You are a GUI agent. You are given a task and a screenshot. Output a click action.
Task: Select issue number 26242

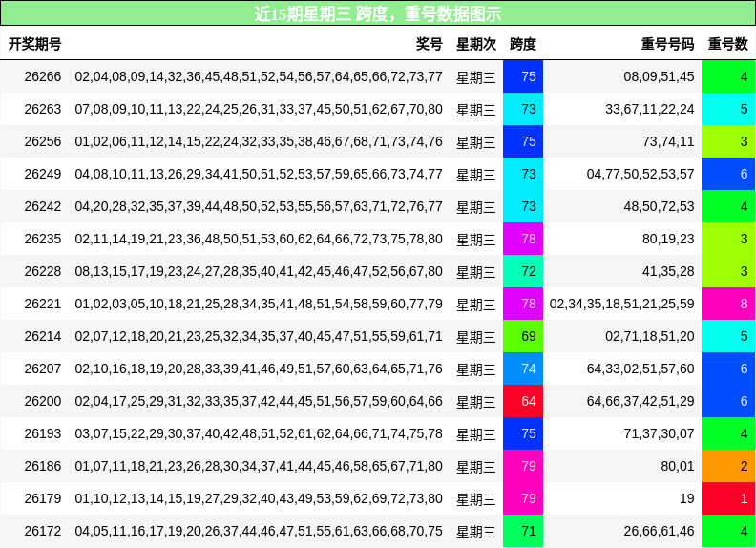tap(43, 206)
